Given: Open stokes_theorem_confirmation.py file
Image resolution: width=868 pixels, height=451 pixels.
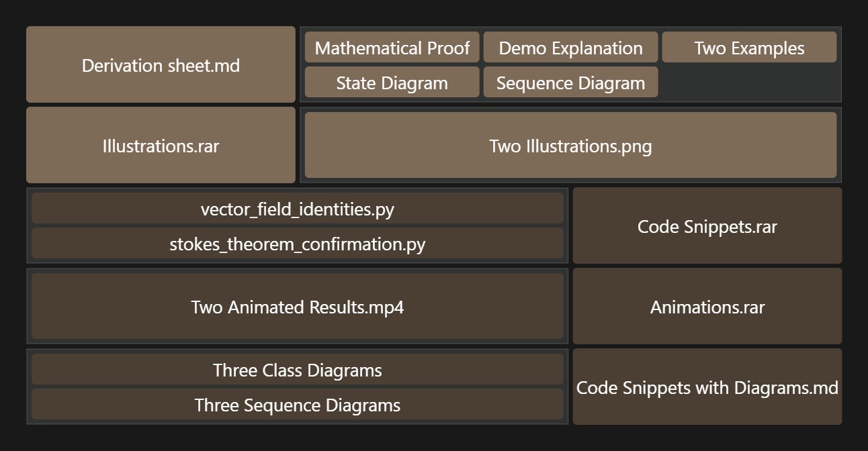Looking at the screenshot, I should click(x=297, y=244).
